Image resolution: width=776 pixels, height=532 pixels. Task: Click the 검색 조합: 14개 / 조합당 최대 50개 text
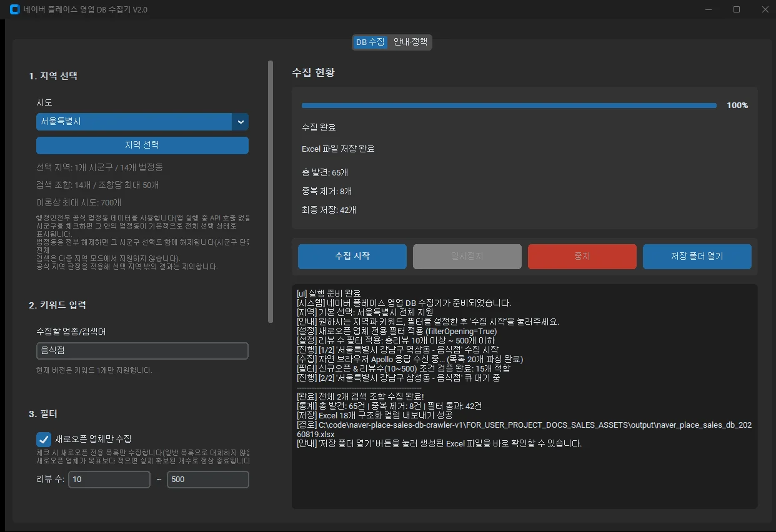(x=97, y=185)
